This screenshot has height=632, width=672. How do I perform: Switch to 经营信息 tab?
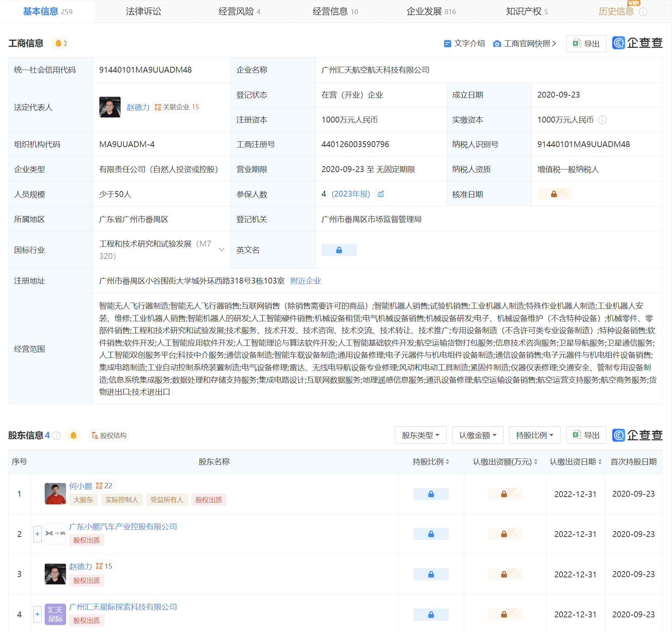click(335, 12)
